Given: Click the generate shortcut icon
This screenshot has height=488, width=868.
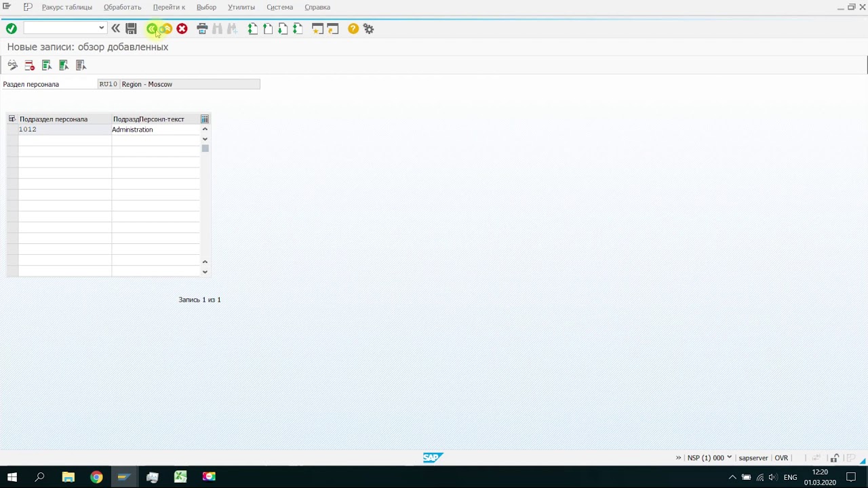Looking at the screenshot, I should coord(332,28).
